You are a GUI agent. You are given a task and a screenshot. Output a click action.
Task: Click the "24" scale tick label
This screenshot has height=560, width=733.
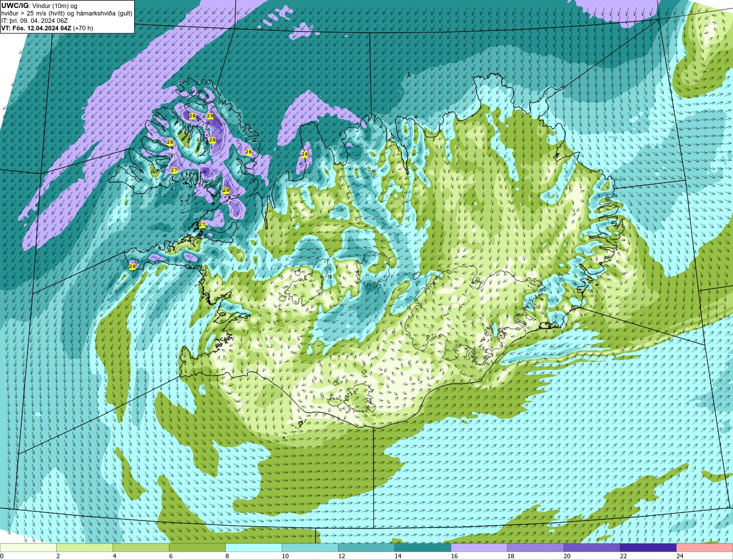click(680, 556)
